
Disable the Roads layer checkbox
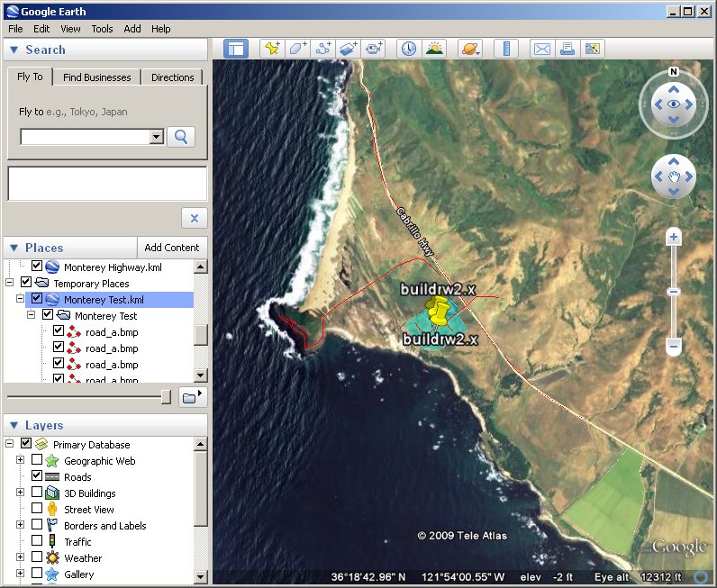(x=37, y=475)
